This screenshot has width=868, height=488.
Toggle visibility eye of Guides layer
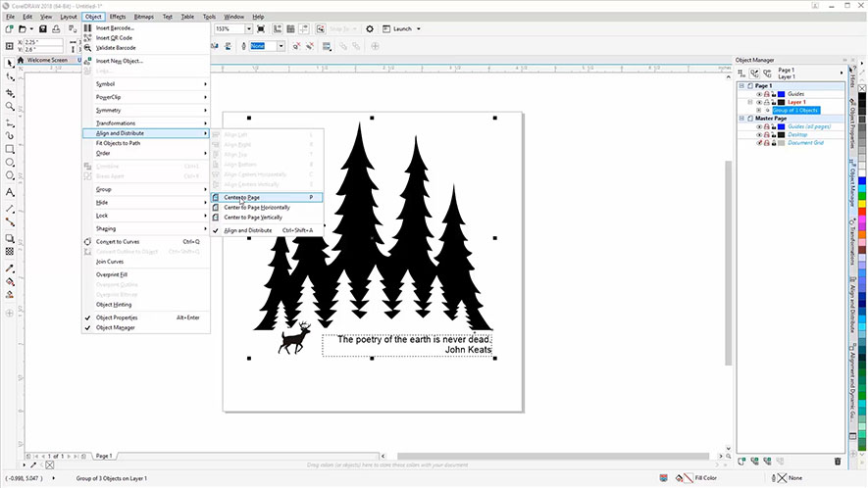click(759, 94)
